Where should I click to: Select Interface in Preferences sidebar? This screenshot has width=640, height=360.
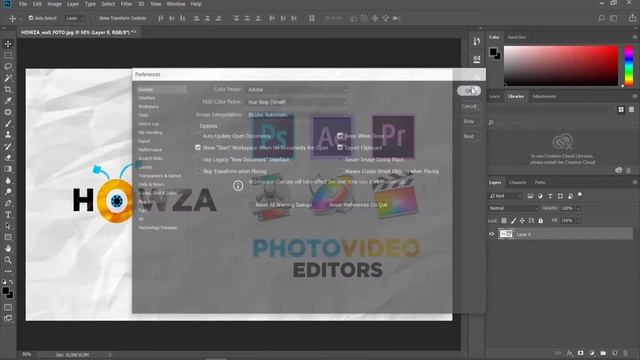(x=147, y=98)
